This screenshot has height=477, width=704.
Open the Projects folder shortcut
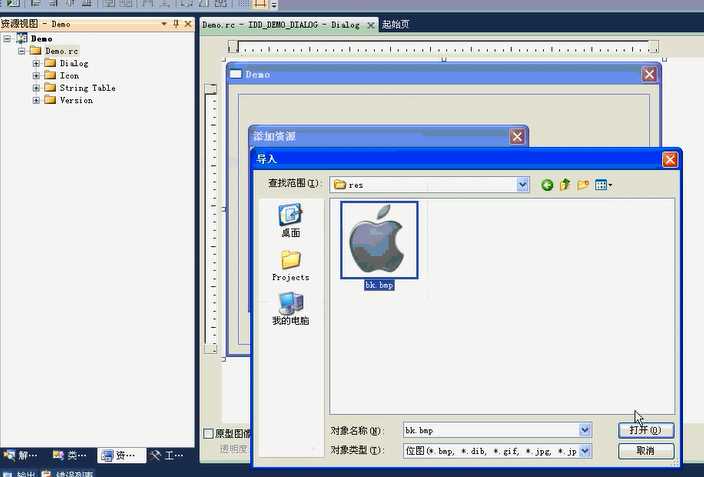coord(290,265)
